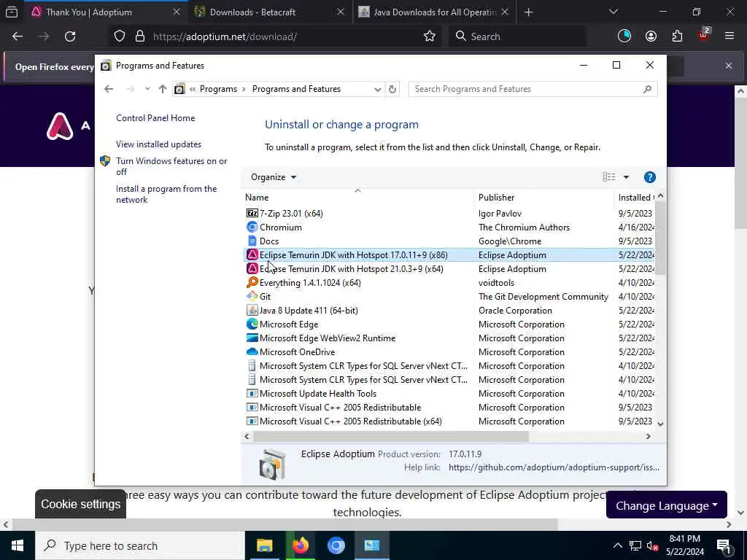This screenshot has height=560, width=747.
Task: Click horizontal scrollbar of programs list
Action: coord(391,436)
